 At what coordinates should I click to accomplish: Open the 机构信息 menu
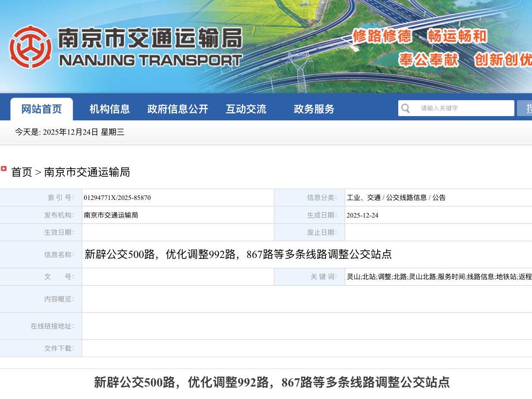point(109,109)
